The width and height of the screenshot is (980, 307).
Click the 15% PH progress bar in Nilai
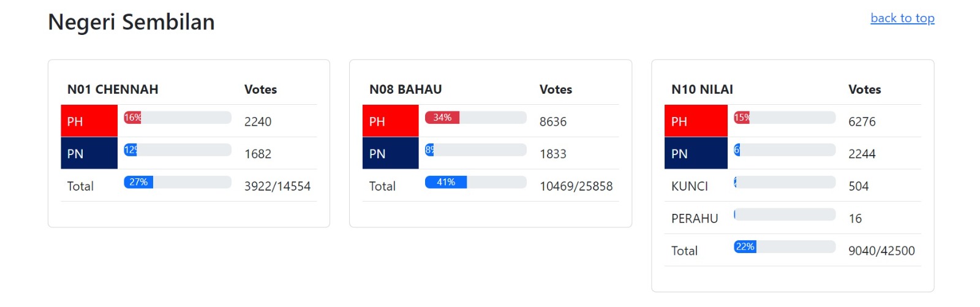tap(785, 118)
